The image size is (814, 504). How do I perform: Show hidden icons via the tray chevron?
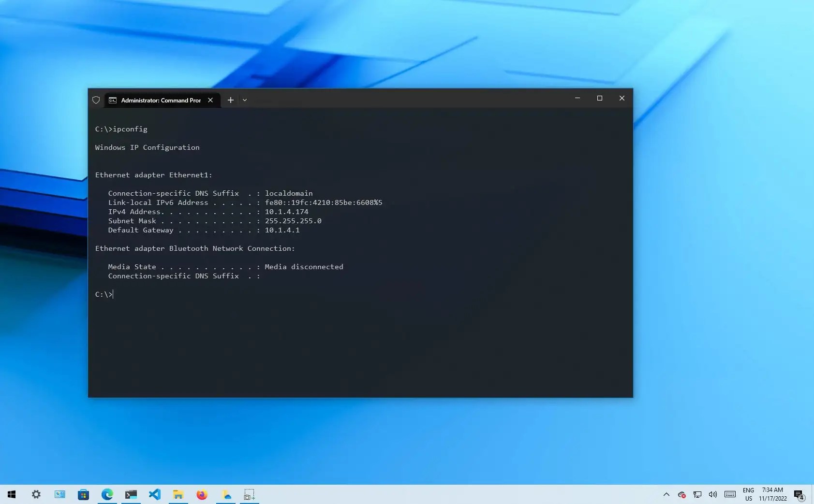click(666, 494)
